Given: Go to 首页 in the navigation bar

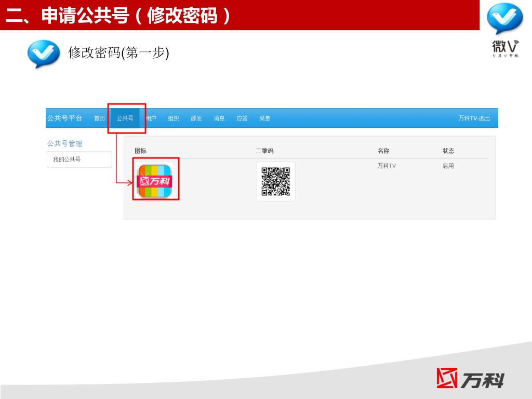Looking at the screenshot, I should (99, 118).
